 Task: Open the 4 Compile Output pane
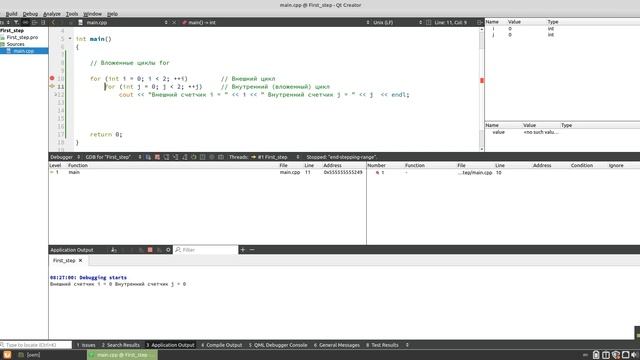point(222,345)
